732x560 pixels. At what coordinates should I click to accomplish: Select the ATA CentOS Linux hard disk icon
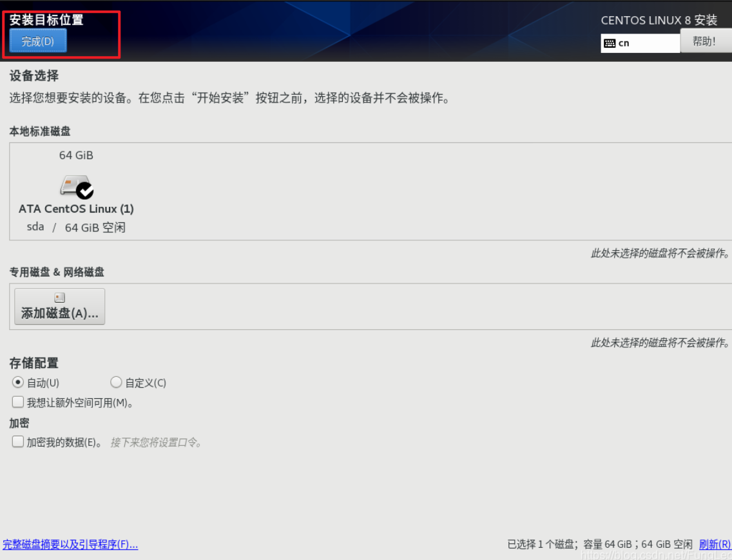(73, 186)
